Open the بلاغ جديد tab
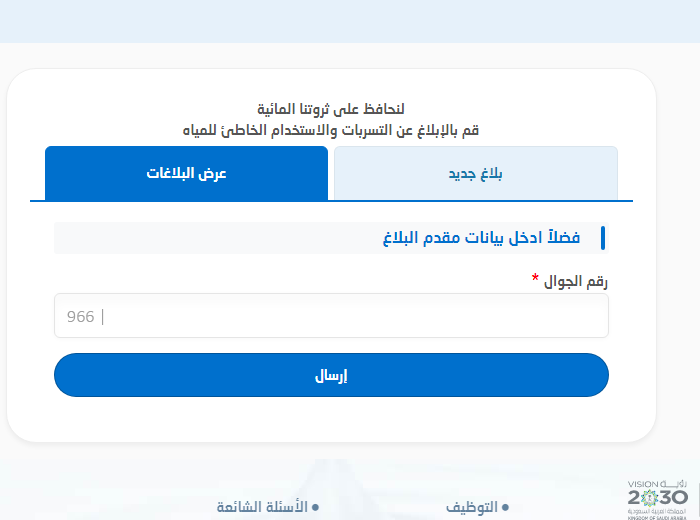The width and height of the screenshot is (700, 520). point(475,173)
